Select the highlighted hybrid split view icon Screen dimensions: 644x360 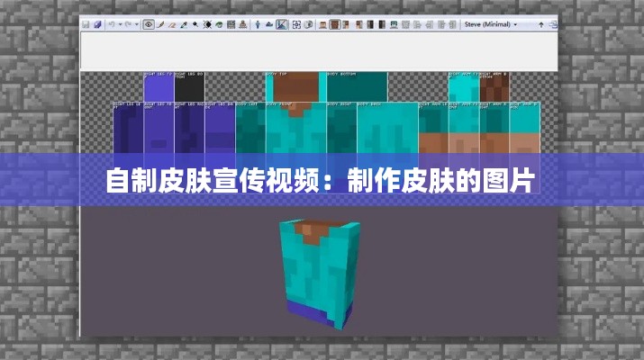point(281,24)
